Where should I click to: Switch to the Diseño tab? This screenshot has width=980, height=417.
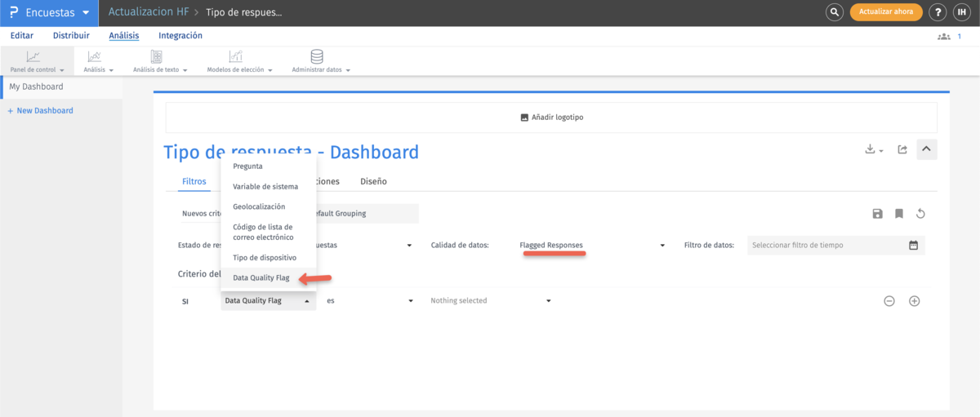(373, 181)
